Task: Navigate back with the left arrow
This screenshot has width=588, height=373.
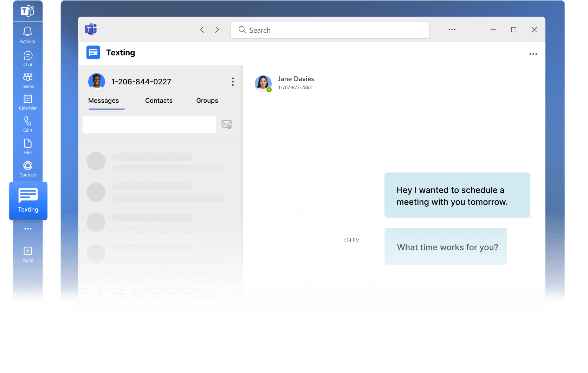Action: (202, 30)
